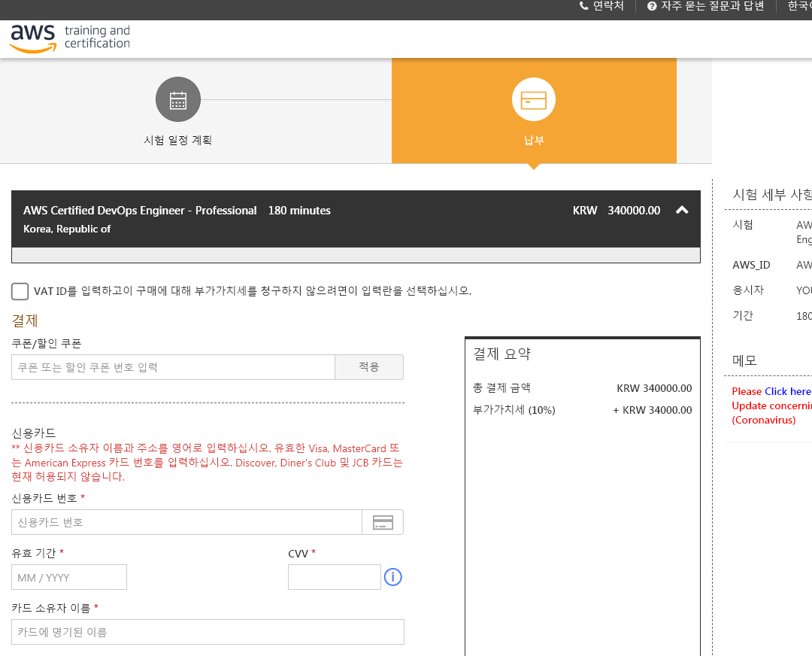Click the question mark icon beside 자주 묻는 질문과 답변
The width and height of the screenshot is (812, 656).
click(652, 6)
